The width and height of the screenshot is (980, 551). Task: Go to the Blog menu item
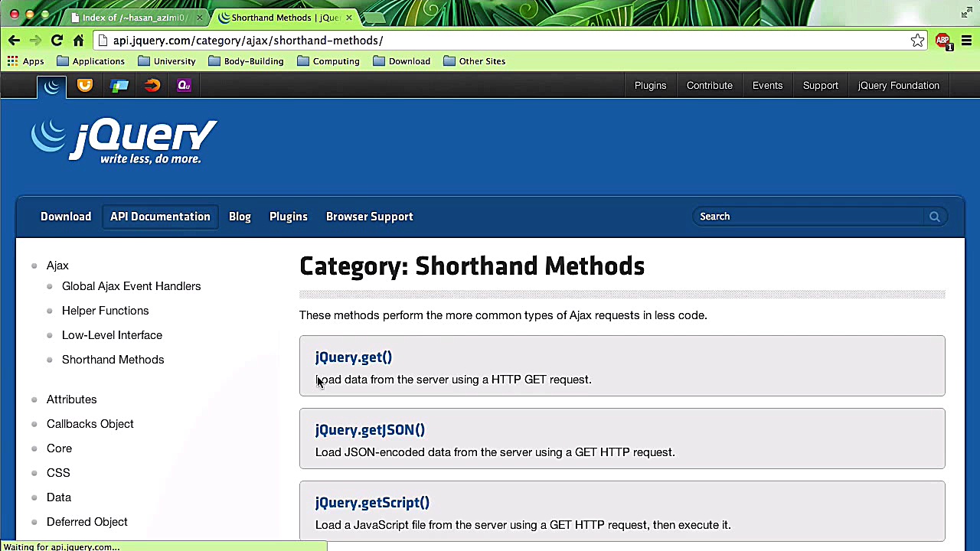(240, 217)
